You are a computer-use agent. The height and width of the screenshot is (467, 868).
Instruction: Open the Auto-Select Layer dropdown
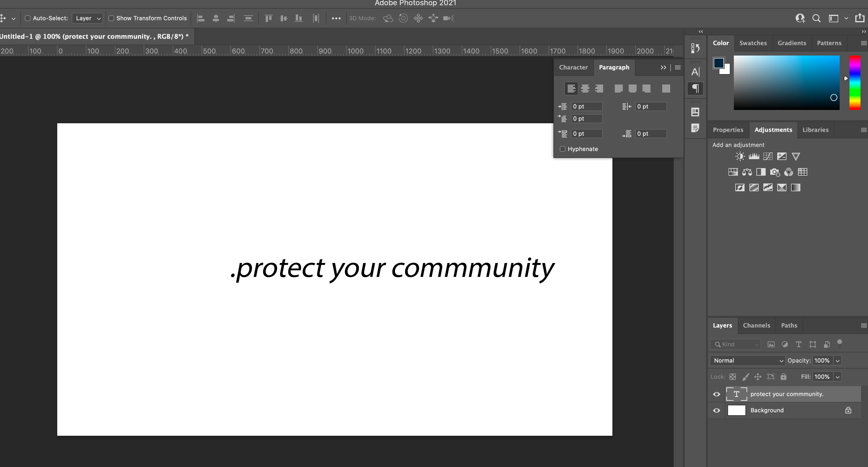(x=87, y=18)
